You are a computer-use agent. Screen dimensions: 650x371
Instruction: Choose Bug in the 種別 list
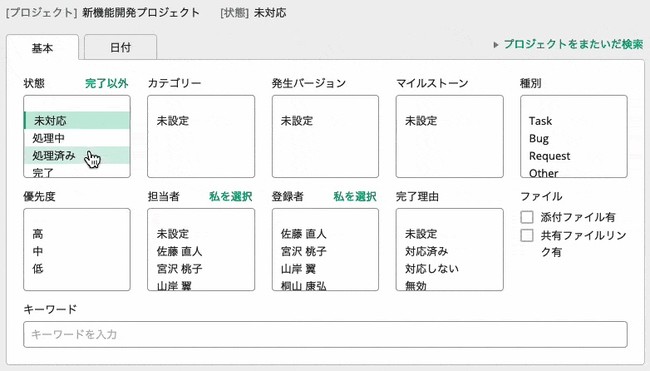[574, 138]
